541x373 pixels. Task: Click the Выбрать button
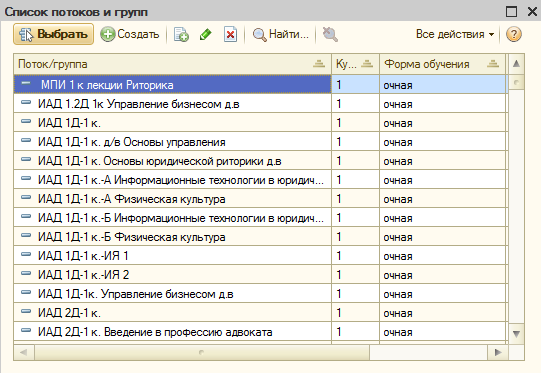pyautogui.click(x=53, y=34)
